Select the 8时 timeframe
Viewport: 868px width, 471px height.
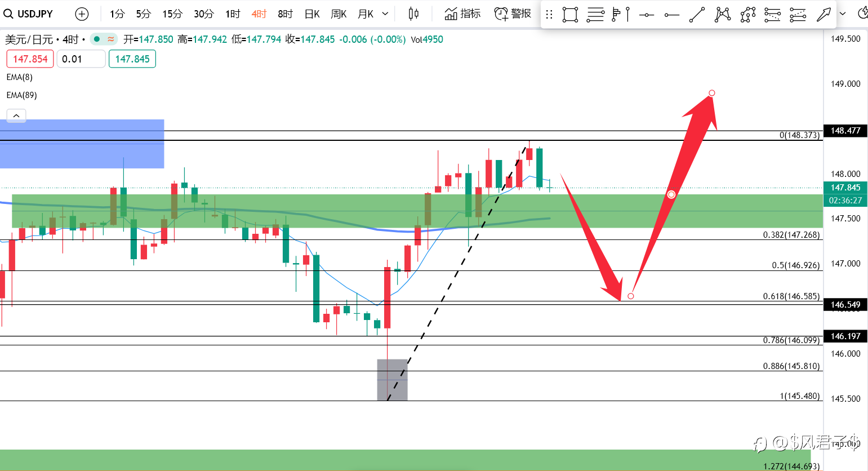coord(286,14)
